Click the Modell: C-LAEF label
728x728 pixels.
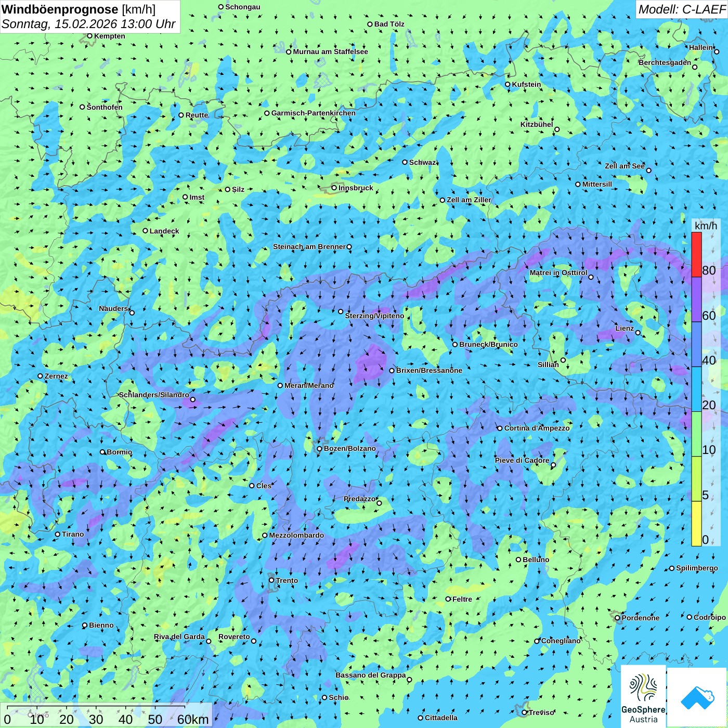tap(682, 9)
